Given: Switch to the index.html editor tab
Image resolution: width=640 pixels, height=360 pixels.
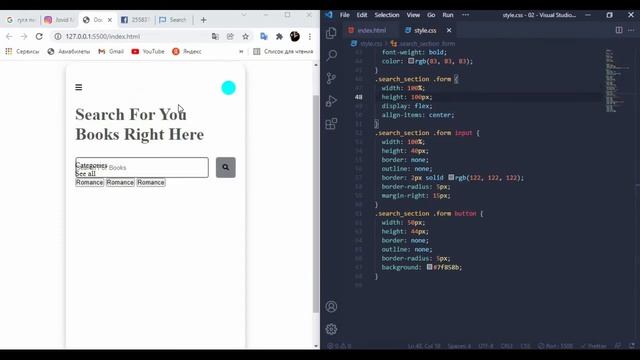Looking at the screenshot, I should coord(367,30).
